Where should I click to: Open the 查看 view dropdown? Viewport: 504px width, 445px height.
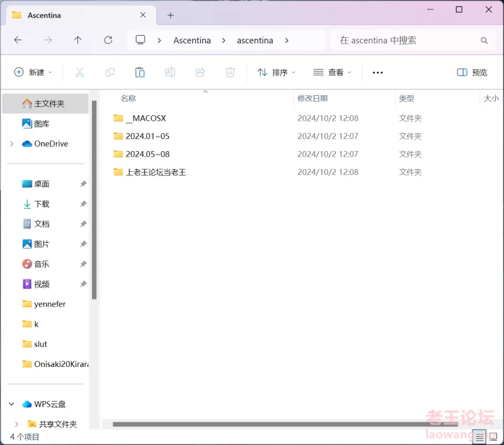[333, 72]
